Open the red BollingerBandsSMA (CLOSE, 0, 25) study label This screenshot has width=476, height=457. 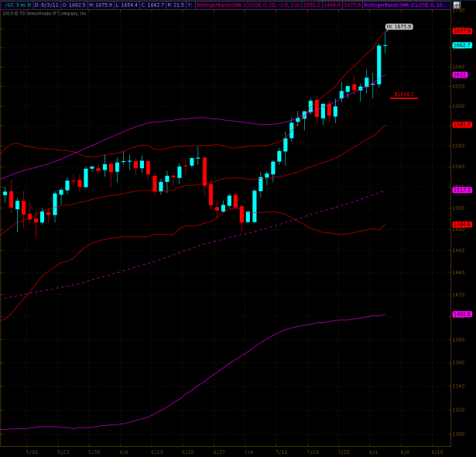[248, 5]
